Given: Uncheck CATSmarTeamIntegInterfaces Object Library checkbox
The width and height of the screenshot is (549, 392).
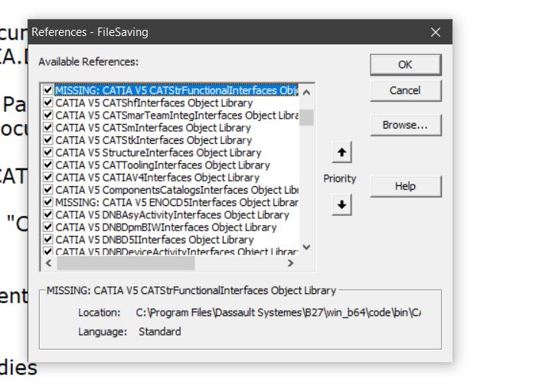Looking at the screenshot, I should point(48,115).
